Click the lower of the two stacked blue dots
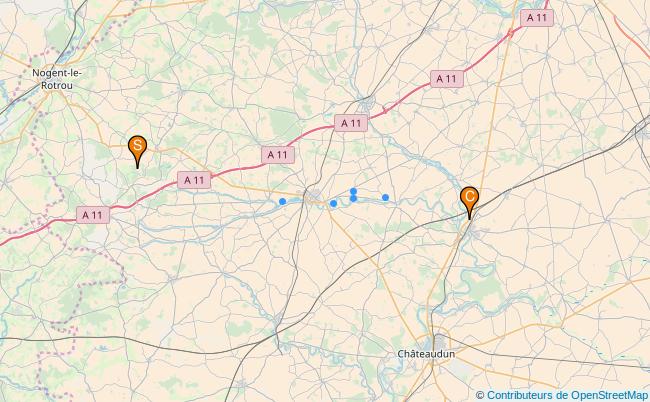 point(353,199)
